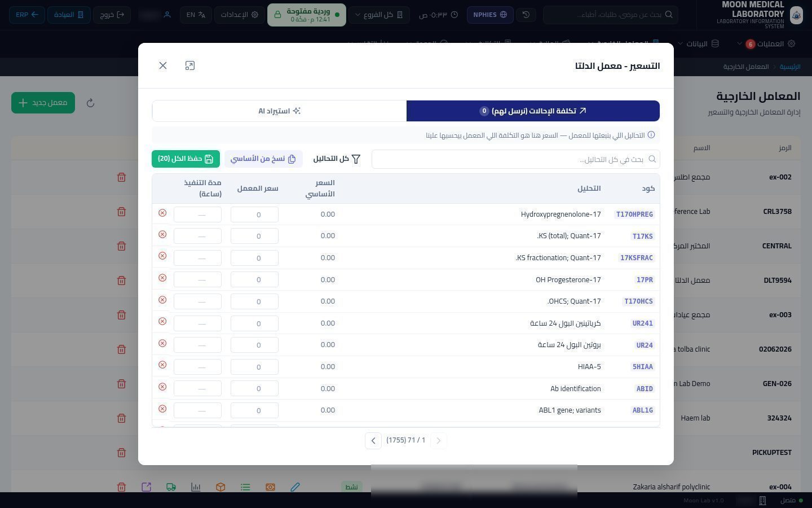This screenshot has height=508, width=812.
Task: Refresh the external labs list behind the dialog
Action: tap(90, 103)
